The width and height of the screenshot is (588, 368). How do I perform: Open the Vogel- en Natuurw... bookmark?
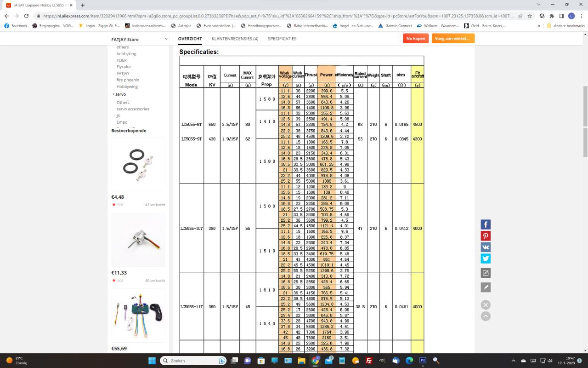point(353,26)
